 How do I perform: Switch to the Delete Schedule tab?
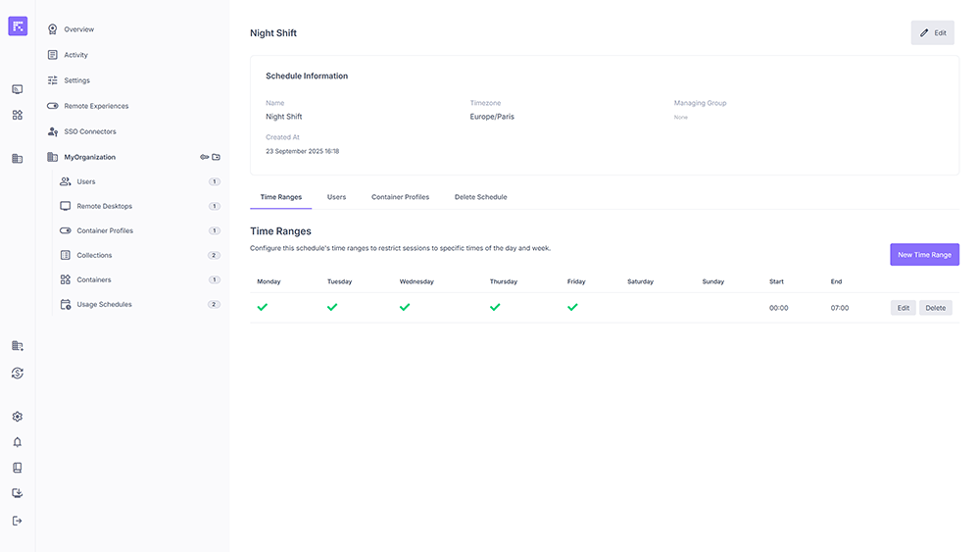coord(480,197)
